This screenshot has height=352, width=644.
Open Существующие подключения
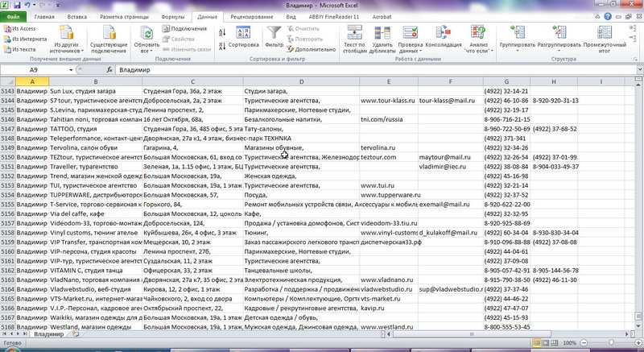(109, 39)
